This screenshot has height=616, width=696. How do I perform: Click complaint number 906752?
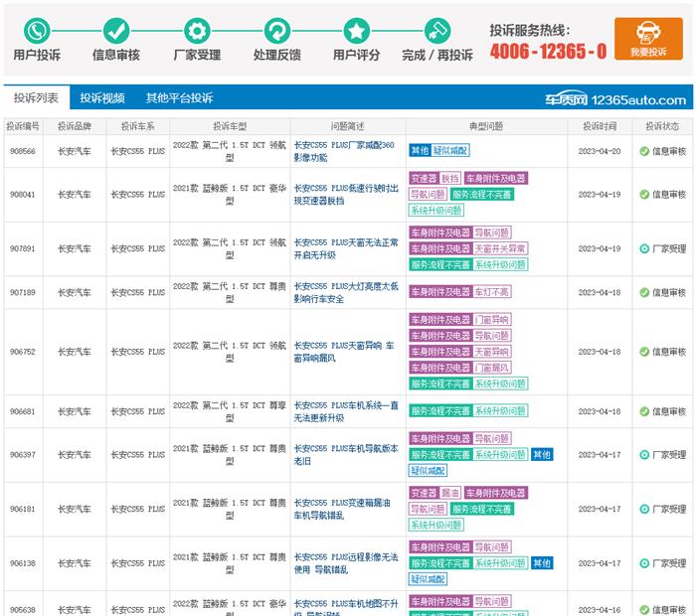pyautogui.click(x=23, y=352)
